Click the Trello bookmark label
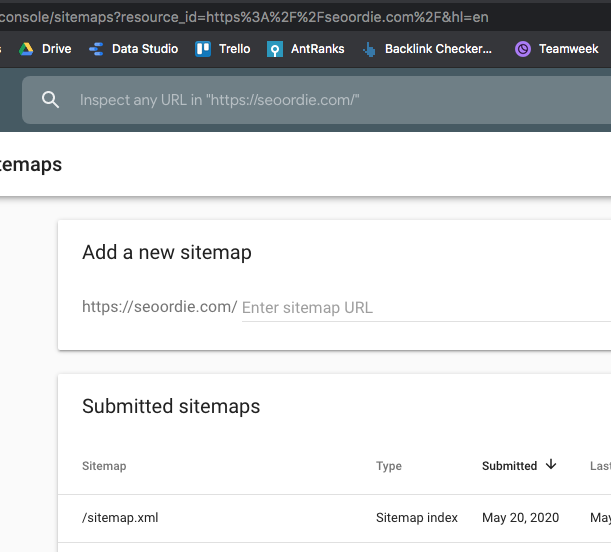 (x=234, y=49)
